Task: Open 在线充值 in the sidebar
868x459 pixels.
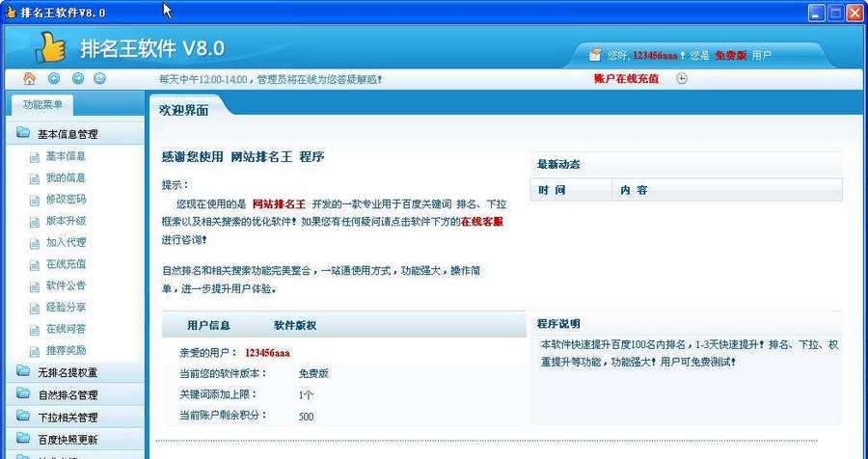Action: 66,264
